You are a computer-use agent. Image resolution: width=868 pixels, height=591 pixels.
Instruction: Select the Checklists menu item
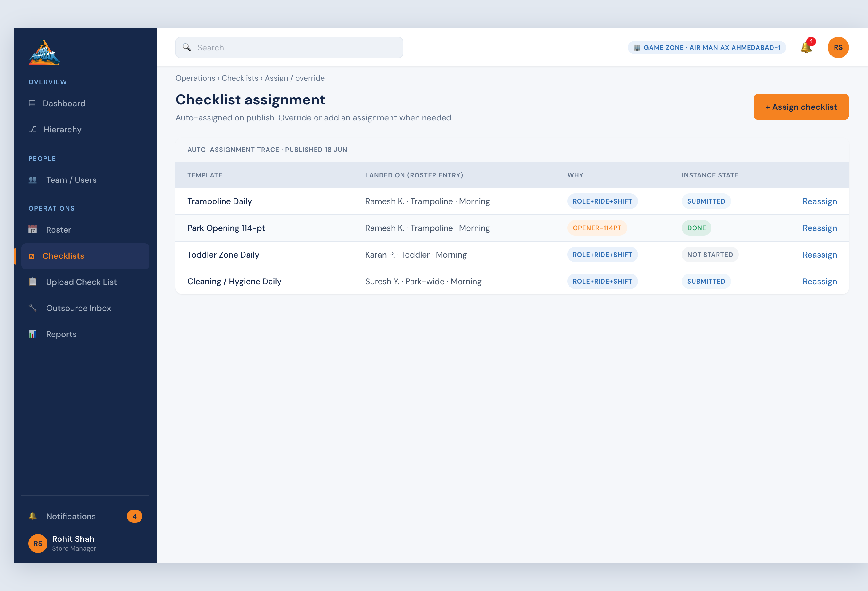pyautogui.click(x=85, y=256)
